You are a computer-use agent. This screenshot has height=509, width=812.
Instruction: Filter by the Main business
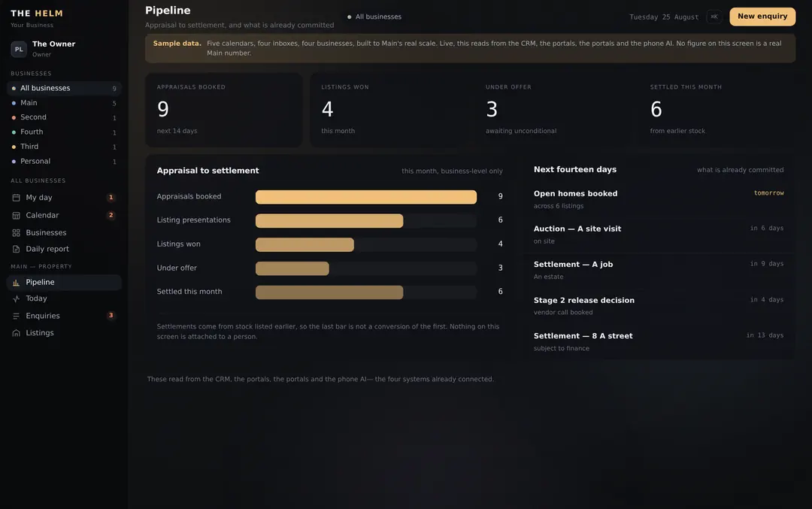(64, 103)
